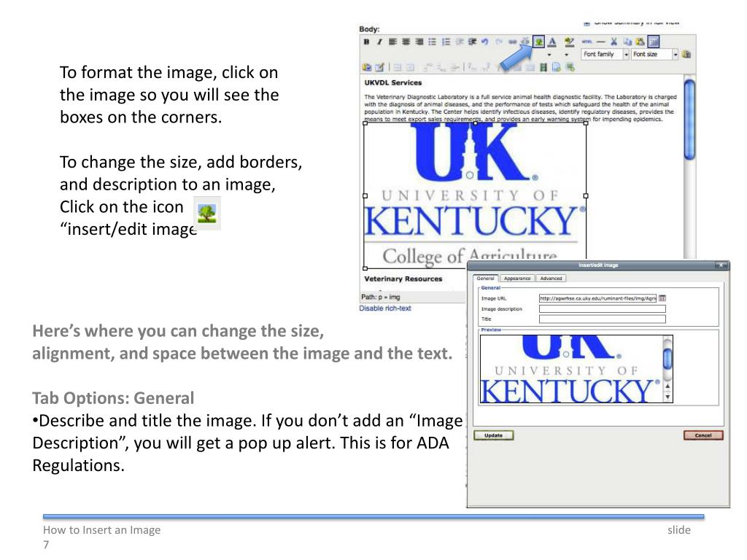The width and height of the screenshot is (747, 560).
Task: Click the Veterinary Resources heading text
Action: 403,279
